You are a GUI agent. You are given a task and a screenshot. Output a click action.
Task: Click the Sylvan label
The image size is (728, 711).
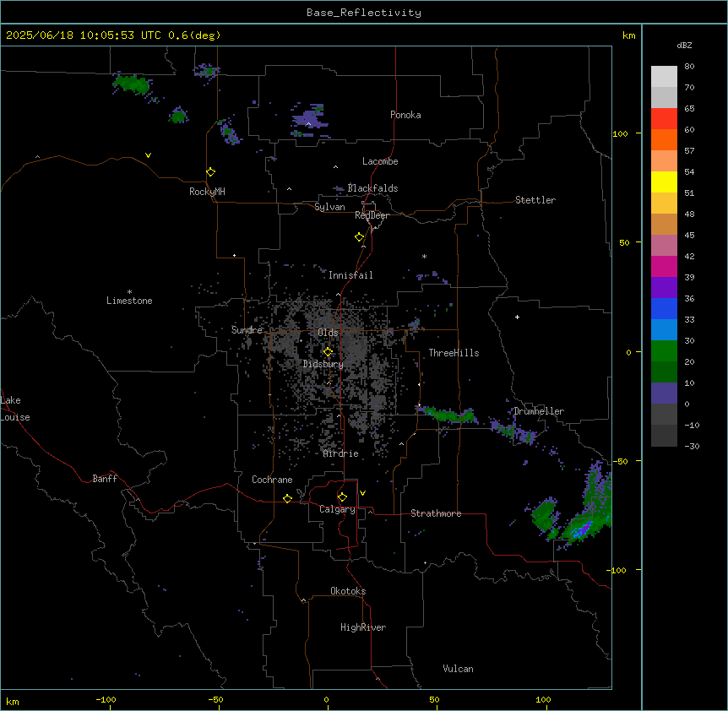coord(329,207)
